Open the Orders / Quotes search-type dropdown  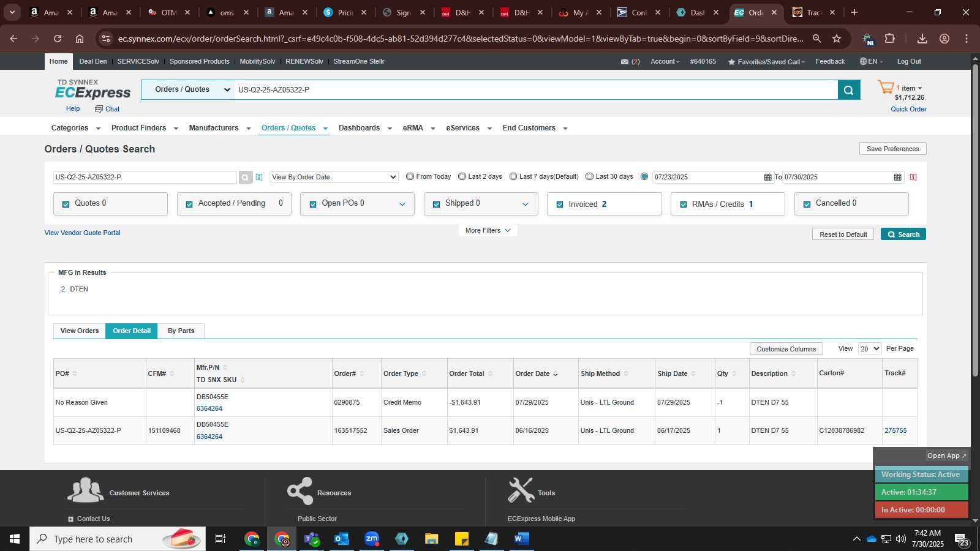coord(187,89)
